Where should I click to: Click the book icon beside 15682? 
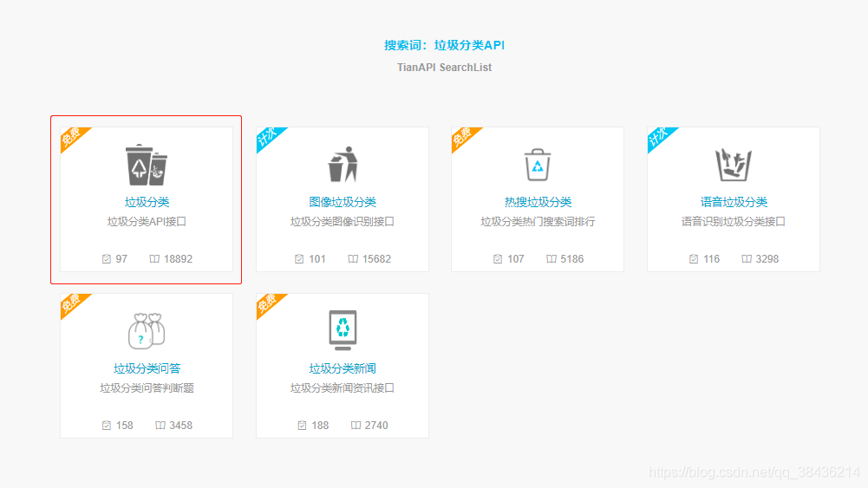click(x=353, y=259)
